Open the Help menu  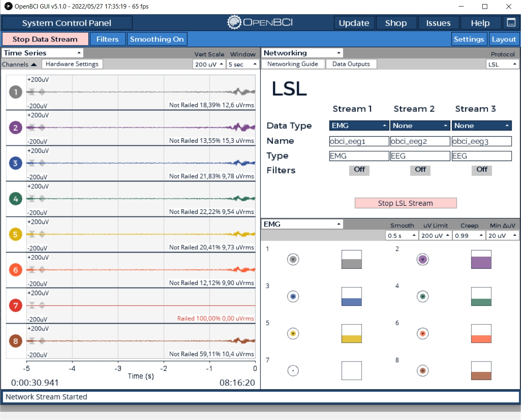(480, 22)
